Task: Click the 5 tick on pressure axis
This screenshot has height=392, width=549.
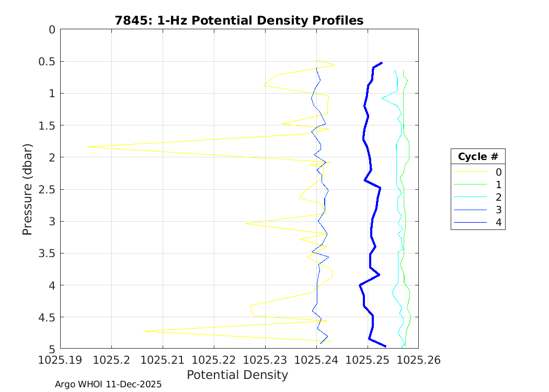Action: coord(52,349)
